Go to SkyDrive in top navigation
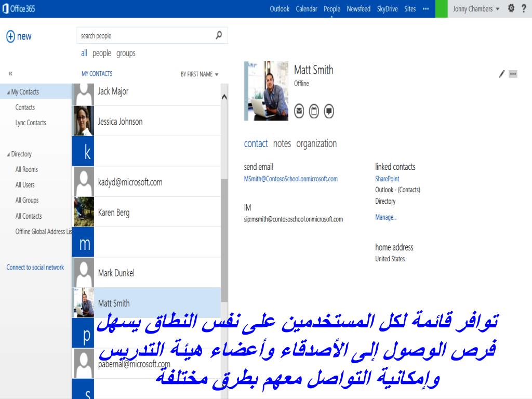 coord(387,9)
